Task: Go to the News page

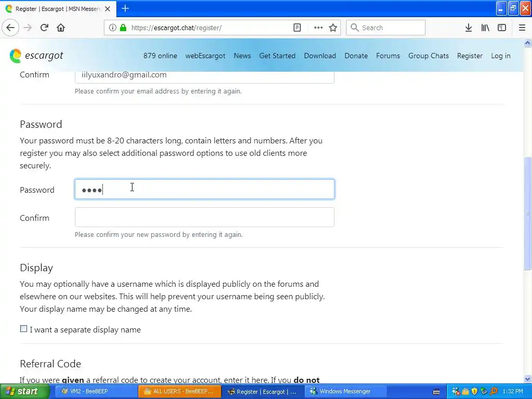Action: (x=242, y=56)
